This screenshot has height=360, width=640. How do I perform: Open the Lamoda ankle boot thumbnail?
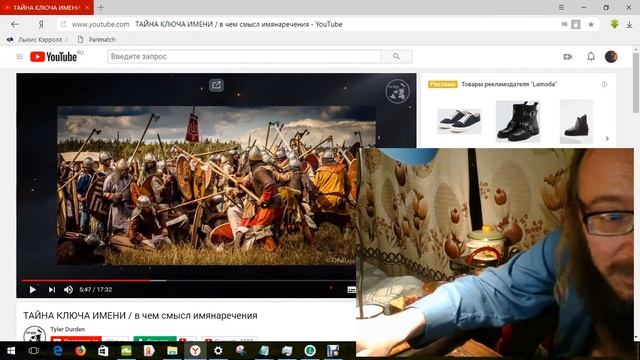point(576,121)
